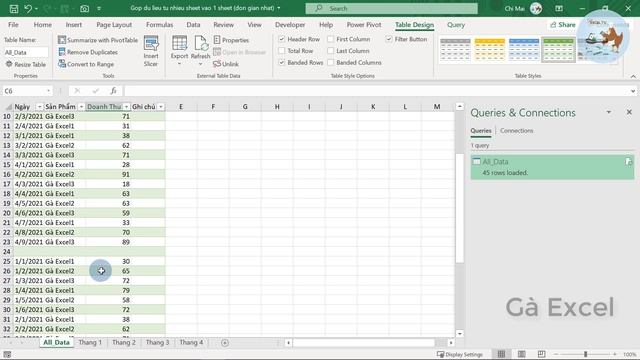Screen dimensions: 640x360
Task: Click the Refresh table data icon
Action: click(200, 51)
